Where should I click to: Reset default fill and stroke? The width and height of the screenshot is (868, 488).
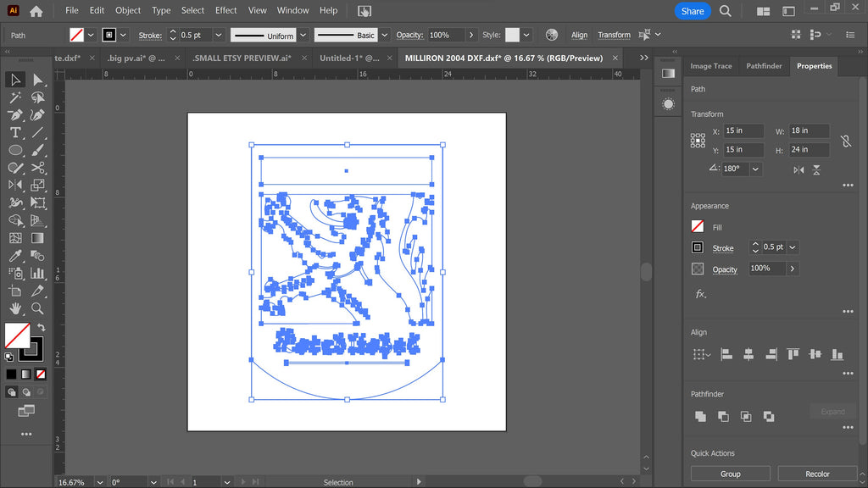pos(8,357)
